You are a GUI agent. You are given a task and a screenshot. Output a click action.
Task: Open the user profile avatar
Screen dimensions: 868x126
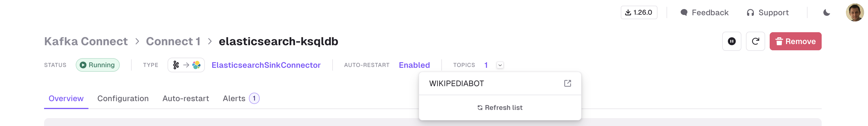tap(854, 12)
